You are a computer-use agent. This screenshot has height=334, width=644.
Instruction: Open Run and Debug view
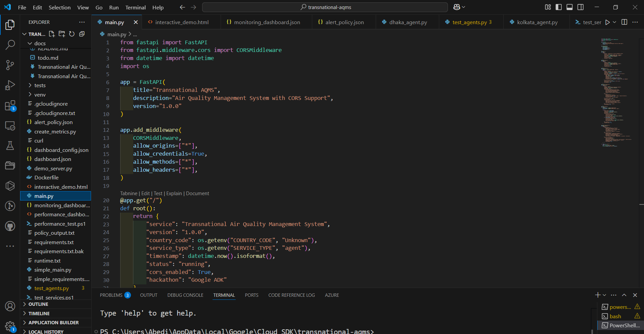(10, 85)
